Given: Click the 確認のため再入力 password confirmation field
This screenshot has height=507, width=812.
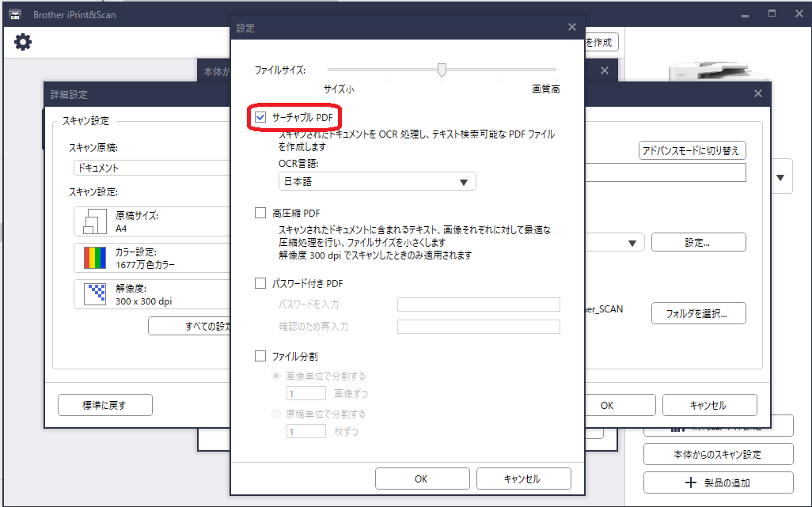Looking at the screenshot, I should coord(479,327).
